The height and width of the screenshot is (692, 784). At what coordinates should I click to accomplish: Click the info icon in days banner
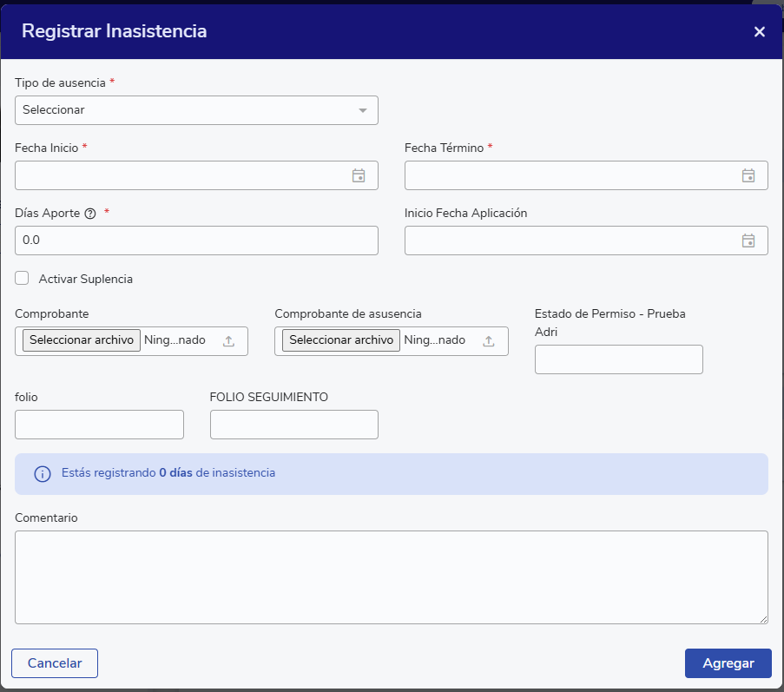coord(42,474)
